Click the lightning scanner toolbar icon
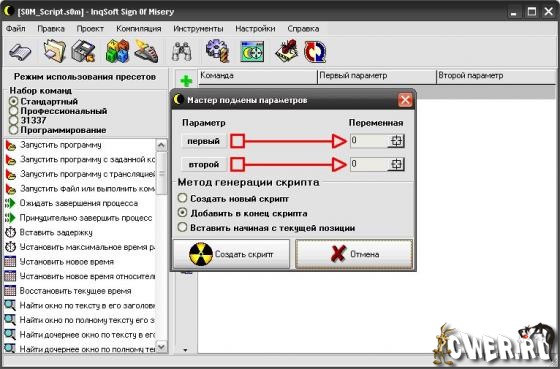This screenshot has height=369, width=560. pos(146,51)
